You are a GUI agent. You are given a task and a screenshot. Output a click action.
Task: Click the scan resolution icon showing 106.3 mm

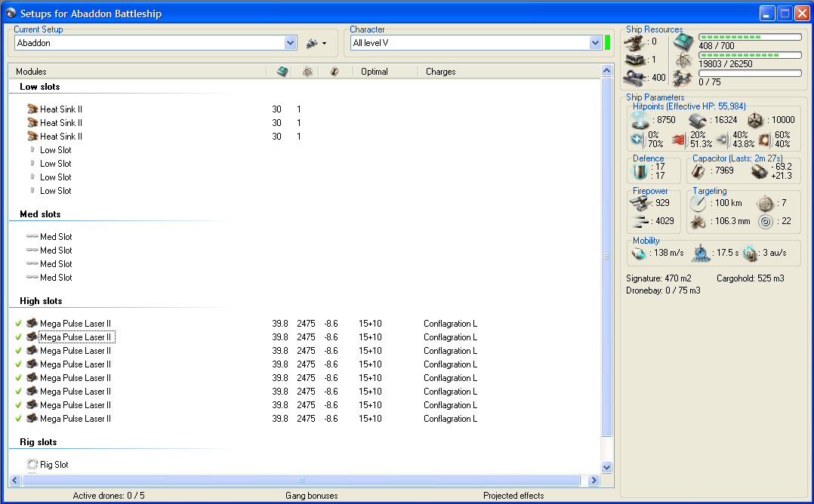click(x=698, y=222)
